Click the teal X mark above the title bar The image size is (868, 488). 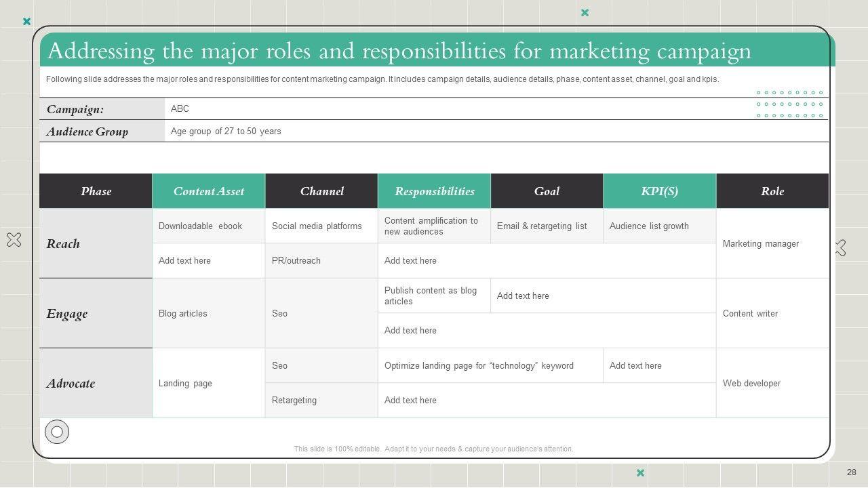pos(585,12)
